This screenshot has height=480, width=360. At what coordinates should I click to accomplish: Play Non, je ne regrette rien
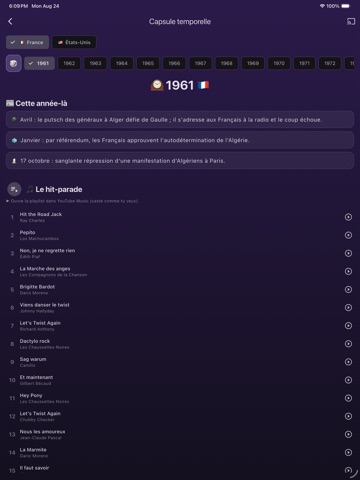[348, 253]
